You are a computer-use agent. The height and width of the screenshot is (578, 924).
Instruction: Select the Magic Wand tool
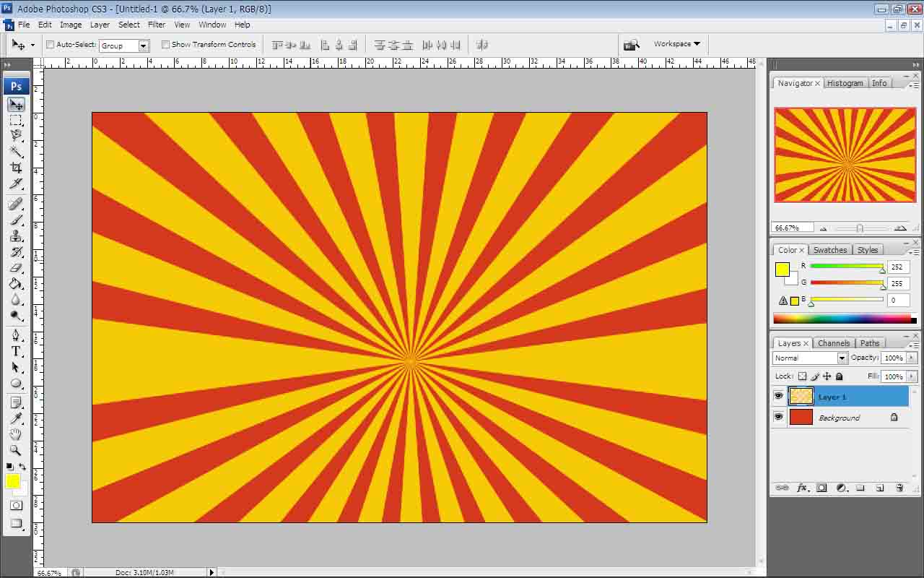pos(16,152)
